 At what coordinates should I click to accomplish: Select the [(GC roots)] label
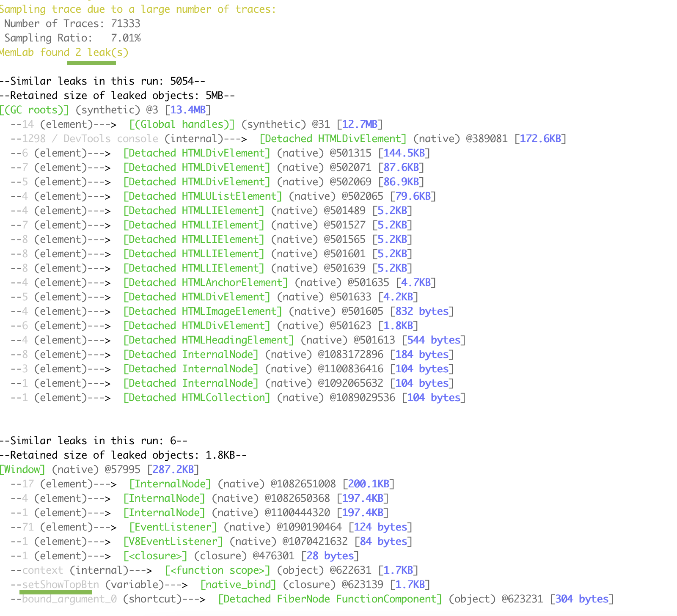[x=34, y=110]
